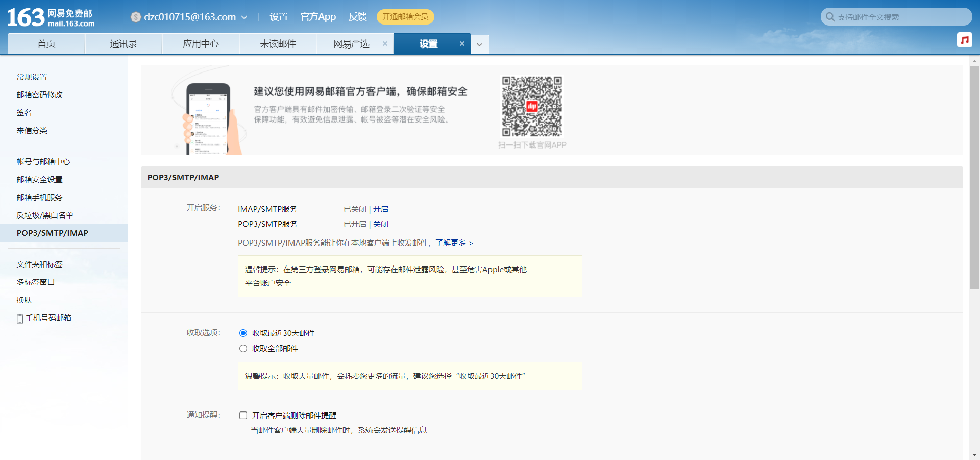The width and height of the screenshot is (980, 460).
Task: Open the 了解更多 link
Action: point(454,243)
